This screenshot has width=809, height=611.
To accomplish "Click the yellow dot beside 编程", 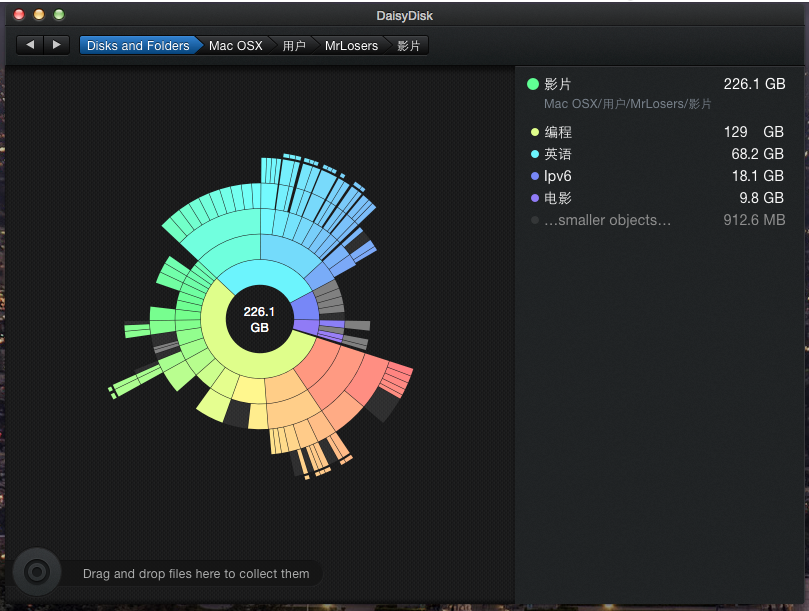I will [535, 132].
